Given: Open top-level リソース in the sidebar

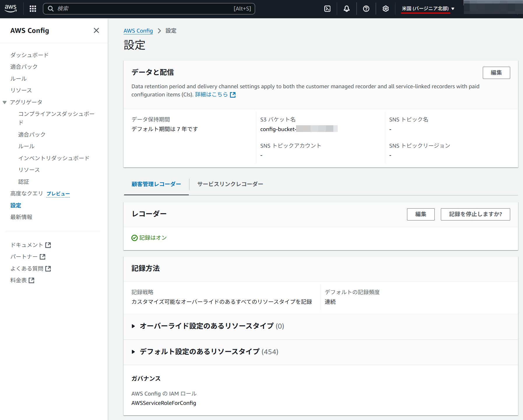Looking at the screenshot, I should (x=21, y=90).
